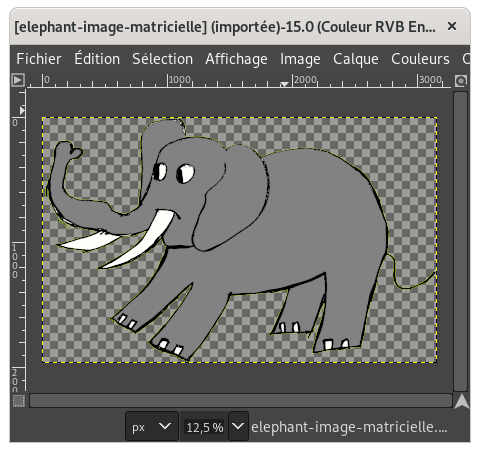The height and width of the screenshot is (452, 480).
Task: Open the Image menu
Action: 300,59
